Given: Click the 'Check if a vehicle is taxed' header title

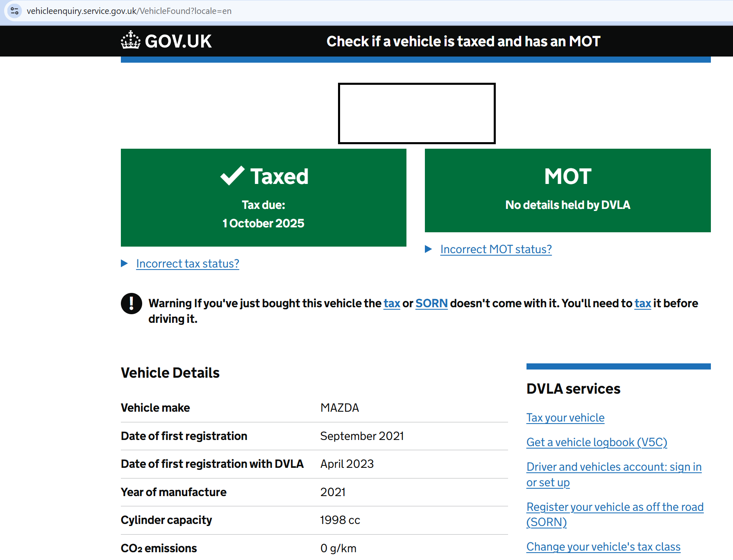Looking at the screenshot, I should [x=463, y=41].
